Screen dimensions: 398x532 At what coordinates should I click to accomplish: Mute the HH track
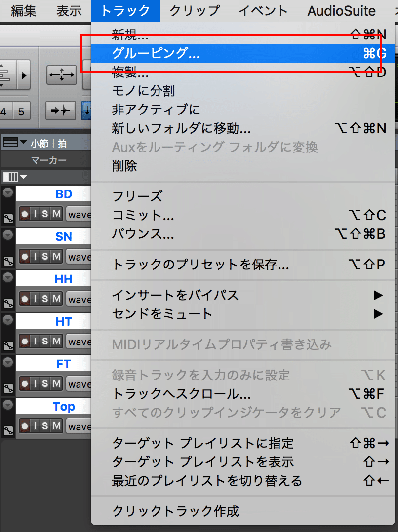click(57, 299)
